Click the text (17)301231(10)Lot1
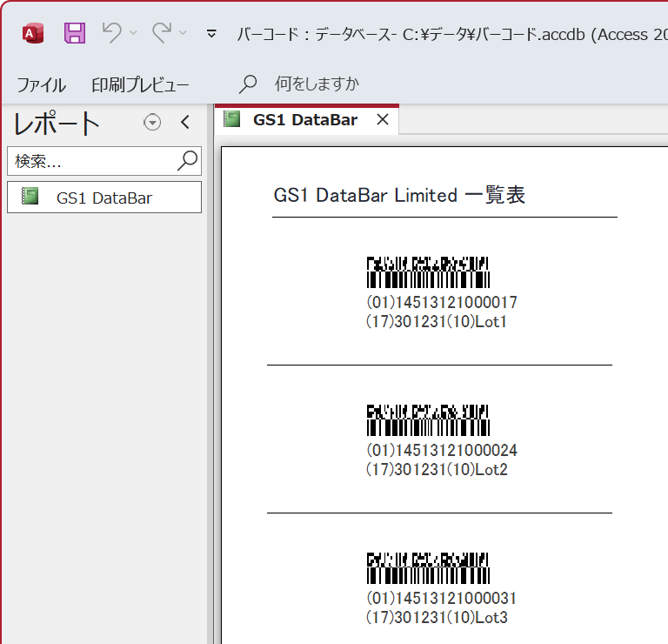 (437, 322)
